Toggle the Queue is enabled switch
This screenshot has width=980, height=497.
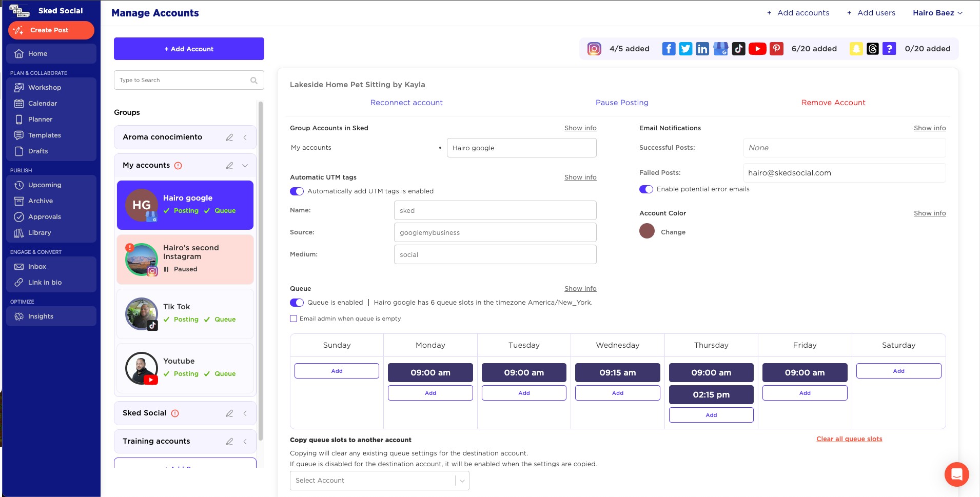tap(297, 303)
